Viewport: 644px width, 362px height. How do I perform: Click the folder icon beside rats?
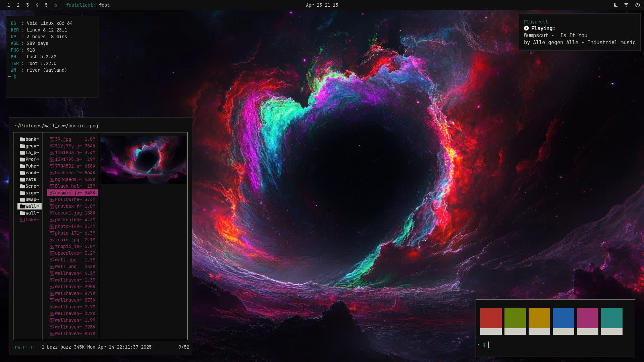click(x=22, y=180)
